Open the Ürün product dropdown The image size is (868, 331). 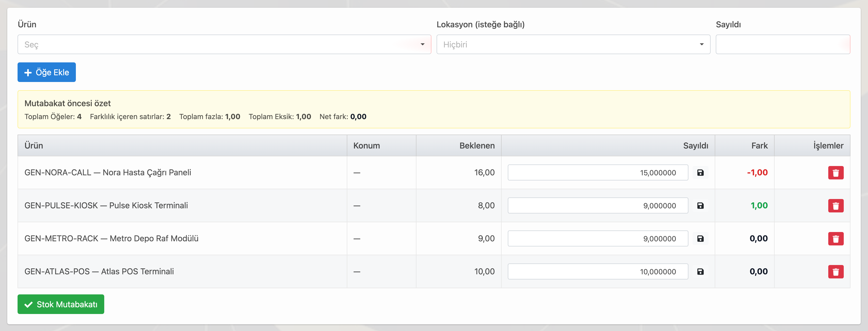pos(224,44)
